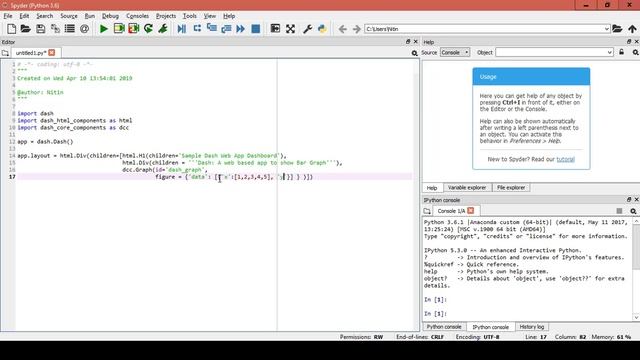This screenshot has height=360, width=640.
Task: Go to the parent directory up arrow
Action: pyautogui.click(x=632, y=29)
